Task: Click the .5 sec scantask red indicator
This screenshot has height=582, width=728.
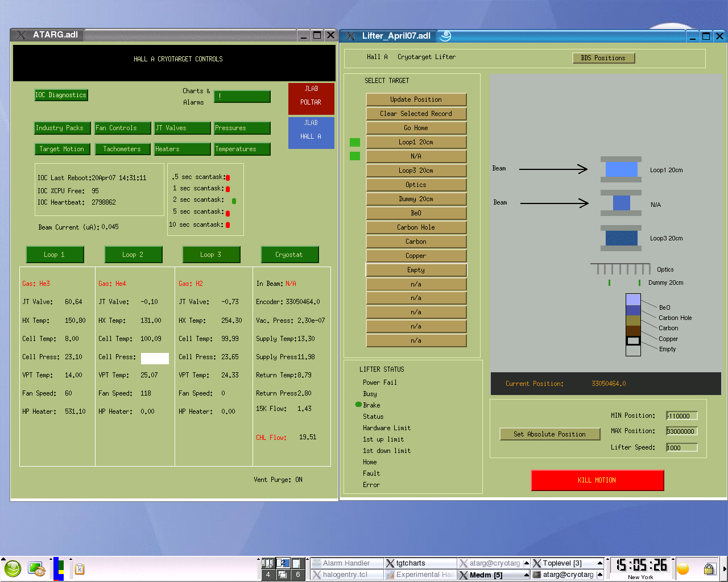Action: [227, 178]
